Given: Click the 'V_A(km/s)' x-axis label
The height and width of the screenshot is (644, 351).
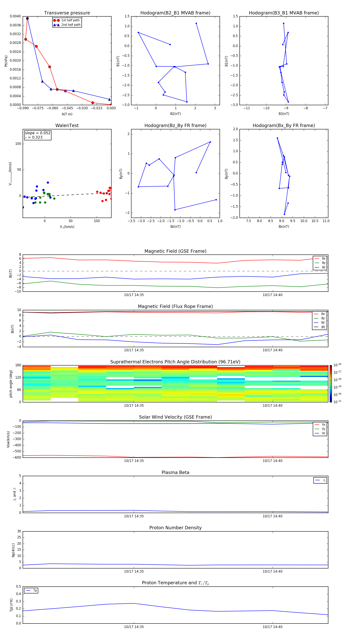Looking at the screenshot, I should click(67, 227).
